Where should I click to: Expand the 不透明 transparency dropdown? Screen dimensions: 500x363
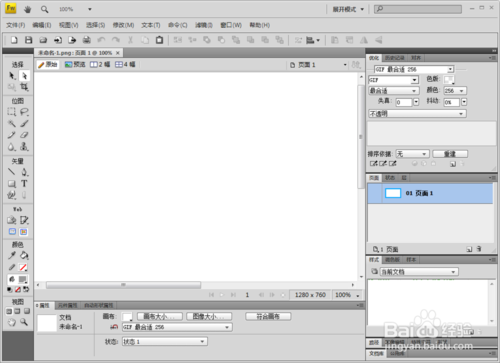click(x=417, y=114)
